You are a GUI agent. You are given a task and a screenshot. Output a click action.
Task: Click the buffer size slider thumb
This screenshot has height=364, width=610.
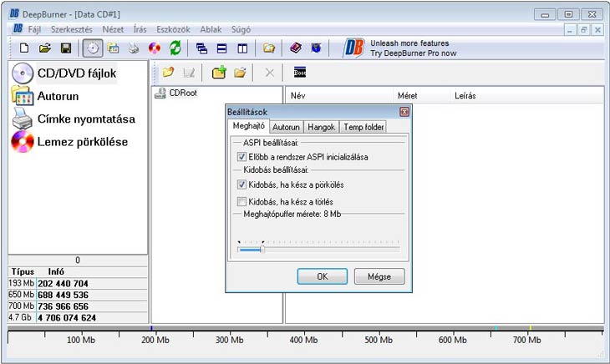pos(262,249)
